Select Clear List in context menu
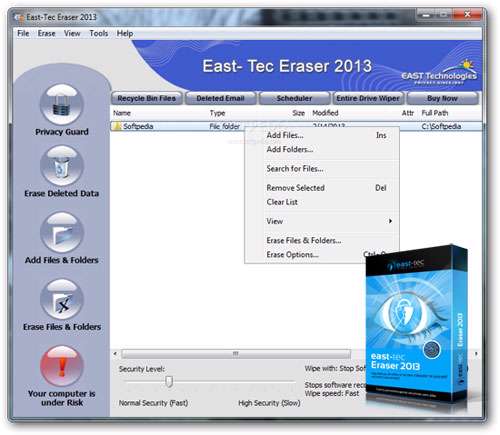Viewport: 500px width, 435px height. click(x=322, y=202)
